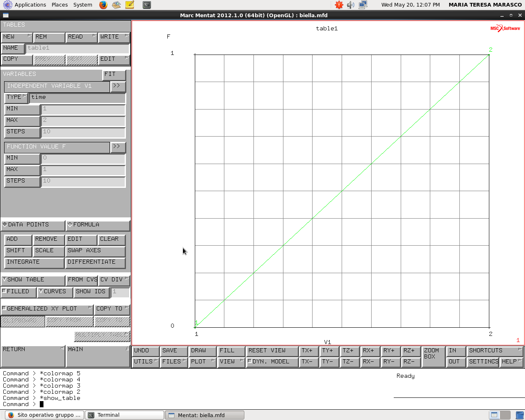Click ADD to add a data point

click(18, 240)
